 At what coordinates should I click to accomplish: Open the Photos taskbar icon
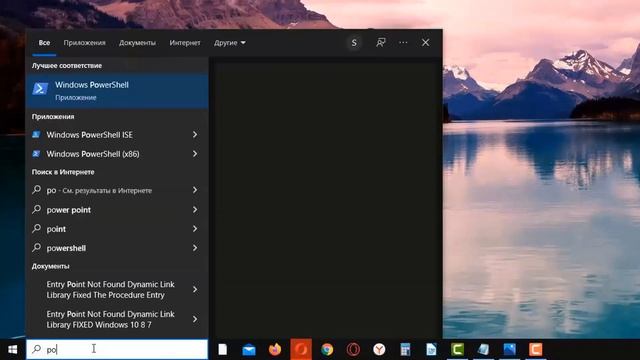click(x=510, y=349)
